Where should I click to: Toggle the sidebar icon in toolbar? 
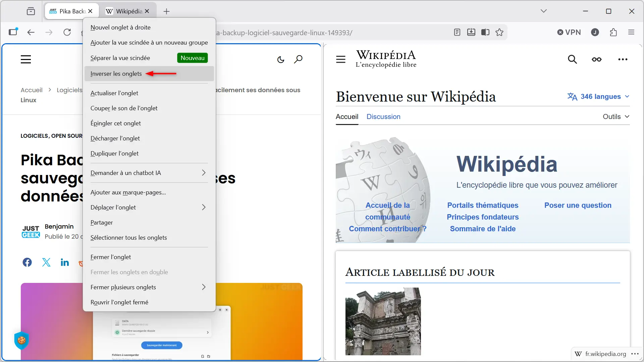[x=13, y=32]
